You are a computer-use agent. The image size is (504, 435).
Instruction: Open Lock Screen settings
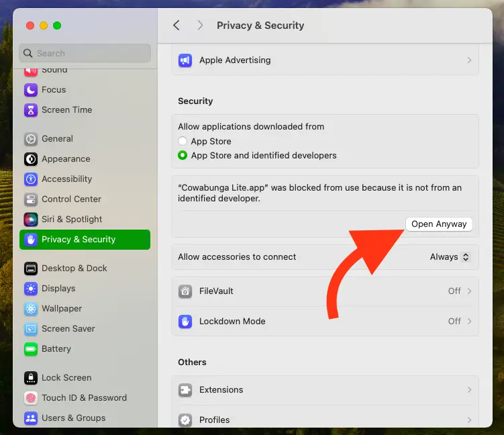85,378
